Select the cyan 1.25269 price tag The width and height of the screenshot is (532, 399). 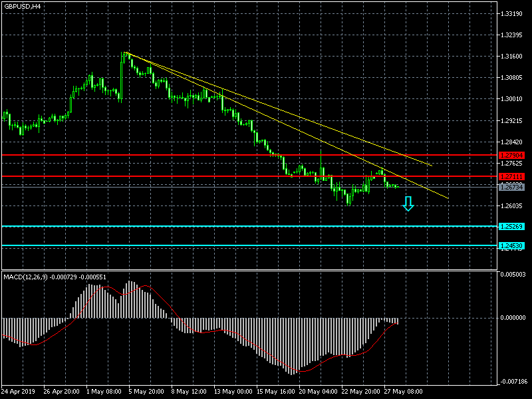pyautogui.click(x=511, y=226)
